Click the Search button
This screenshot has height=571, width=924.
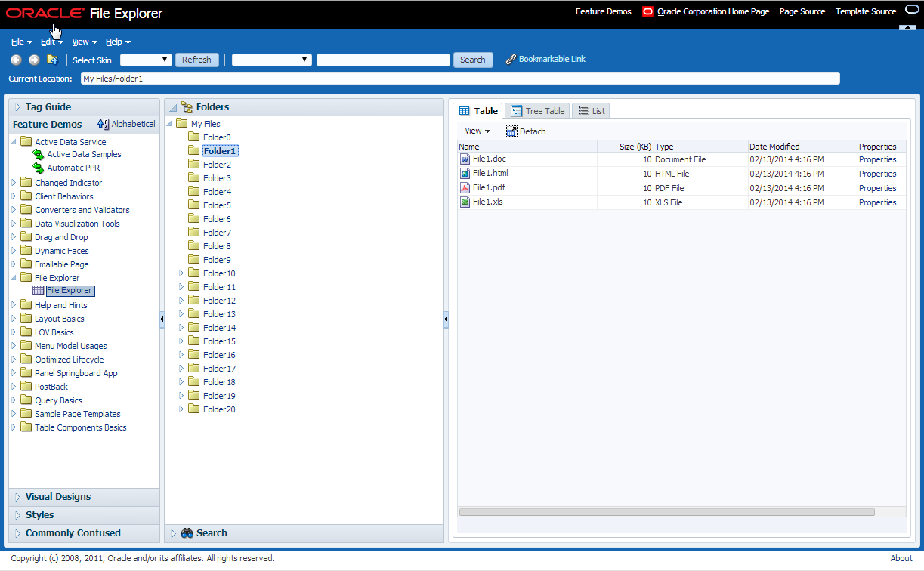click(x=473, y=60)
